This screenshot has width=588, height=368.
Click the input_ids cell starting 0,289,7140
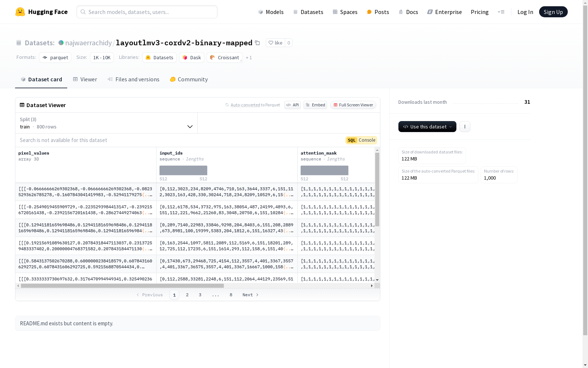pyautogui.click(x=227, y=228)
